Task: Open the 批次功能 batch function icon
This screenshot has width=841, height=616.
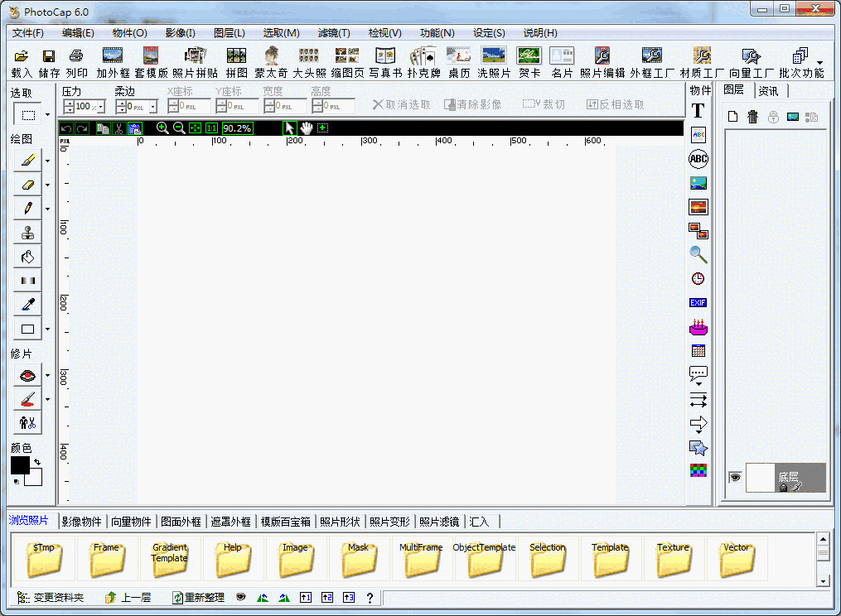Action: coord(800,61)
